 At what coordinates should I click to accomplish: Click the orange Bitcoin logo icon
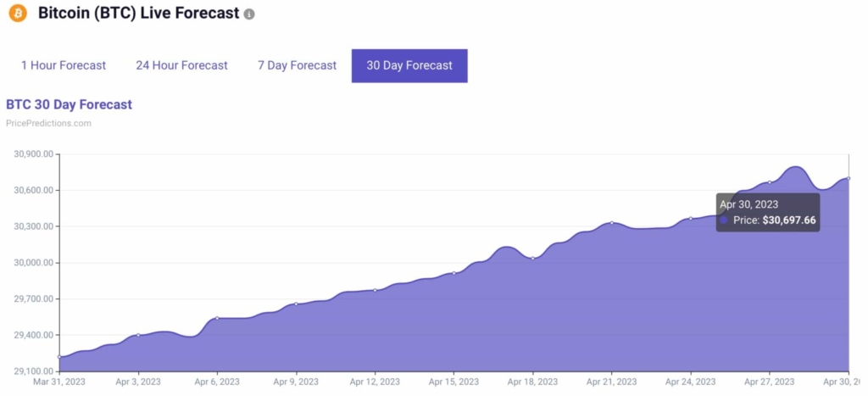click(x=18, y=14)
